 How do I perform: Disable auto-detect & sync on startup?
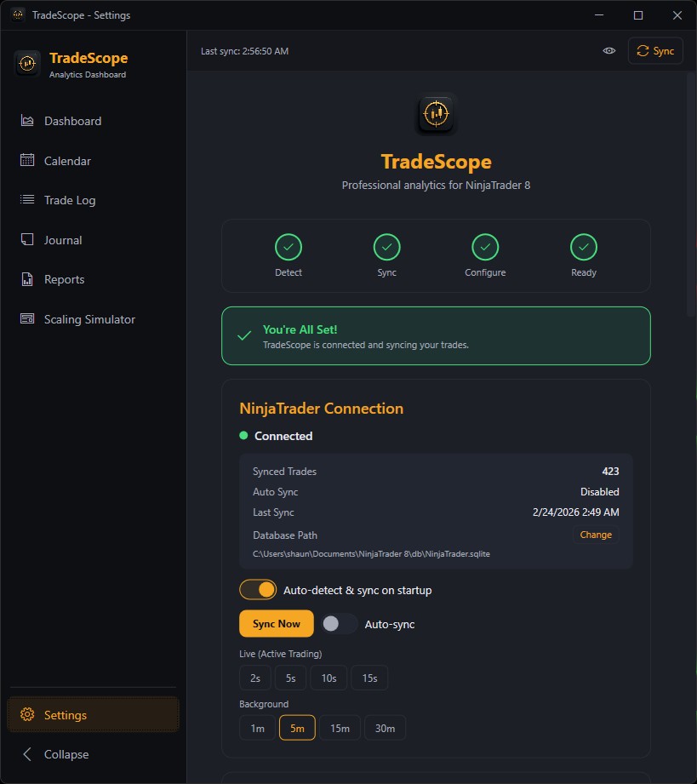(258, 589)
